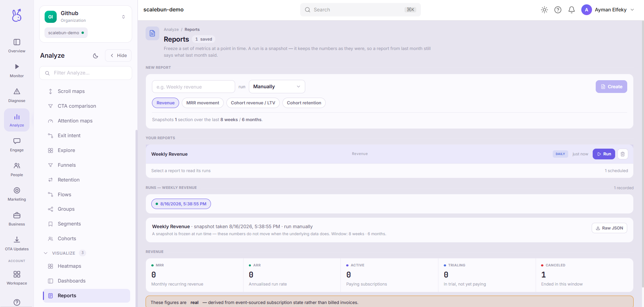Viewport: 644px width, 307px height.
Task: Toggle the Cohort retention chip
Action: pyautogui.click(x=304, y=103)
